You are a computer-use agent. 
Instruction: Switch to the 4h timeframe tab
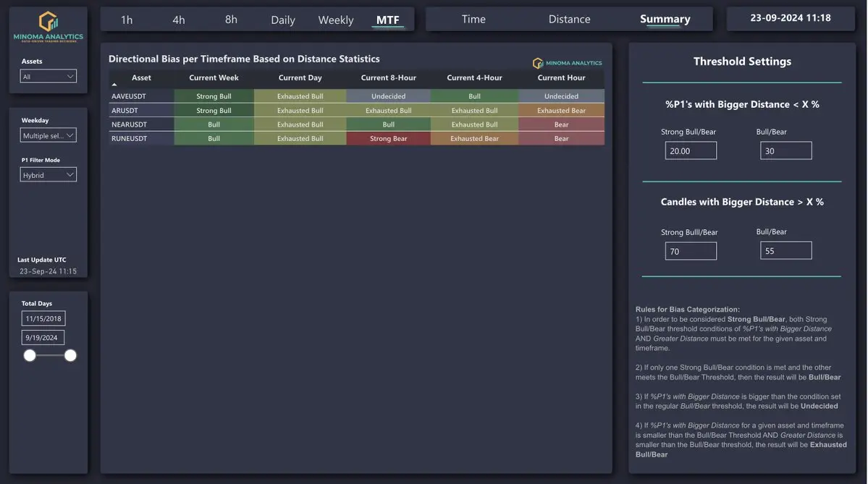click(179, 20)
